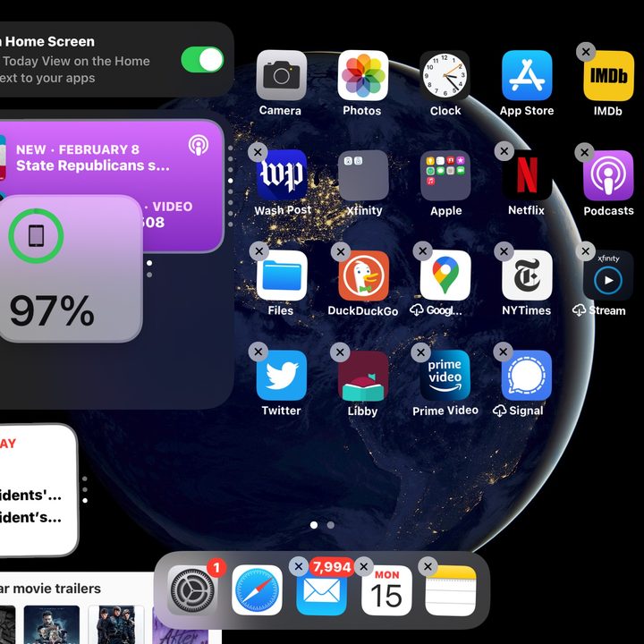Remove Notes from dock via X badge
This screenshot has height=644, width=644.
coord(428,566)
